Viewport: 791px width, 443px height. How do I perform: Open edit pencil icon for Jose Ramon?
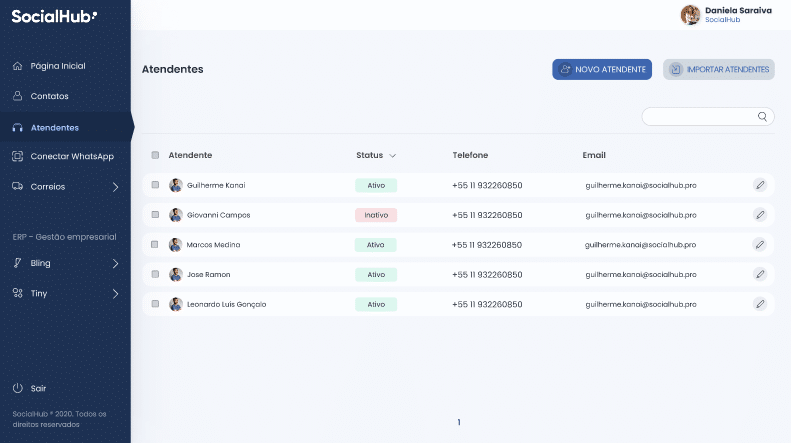coord(759,274)
